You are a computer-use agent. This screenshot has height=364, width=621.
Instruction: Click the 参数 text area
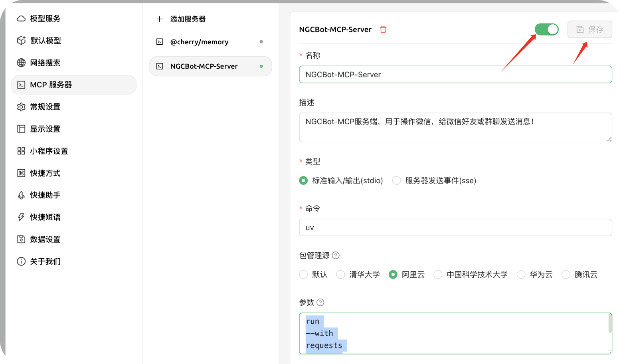pyautogui.click(x=455, y=333)
